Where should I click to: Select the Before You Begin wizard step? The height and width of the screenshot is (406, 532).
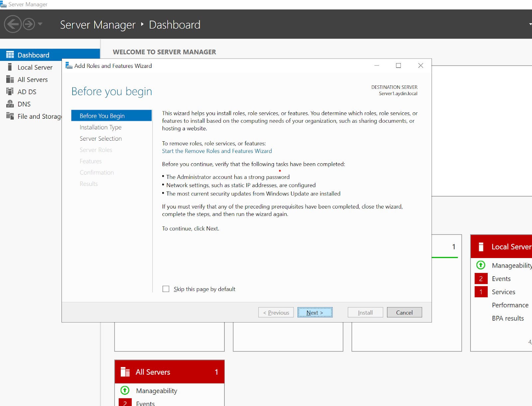(x=111, y=116)
